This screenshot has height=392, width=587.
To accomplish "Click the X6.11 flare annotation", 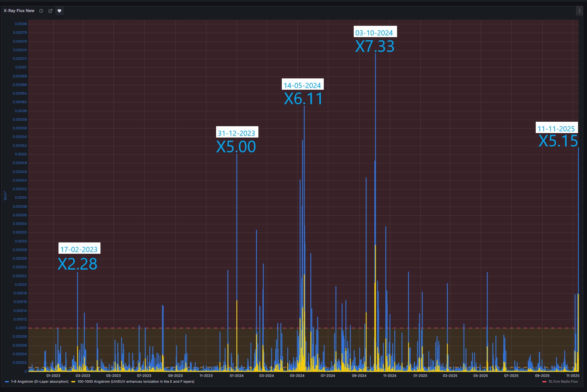I will [303, 99].
